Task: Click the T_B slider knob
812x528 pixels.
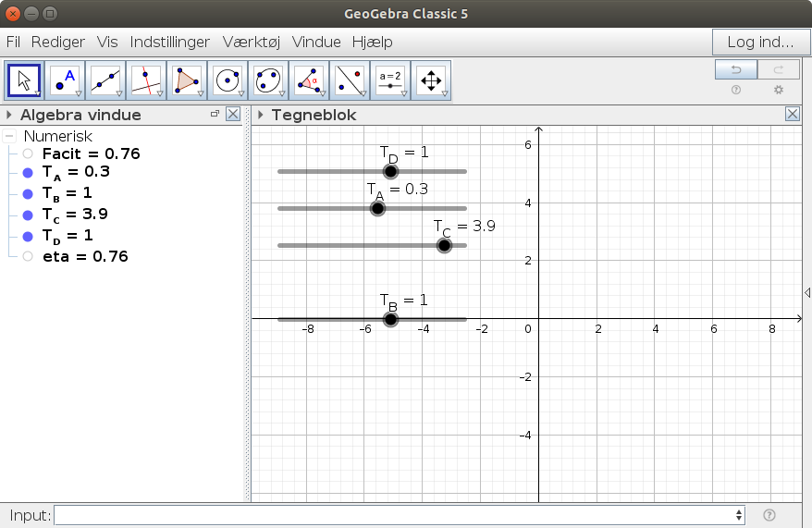Action: [390, 319]
